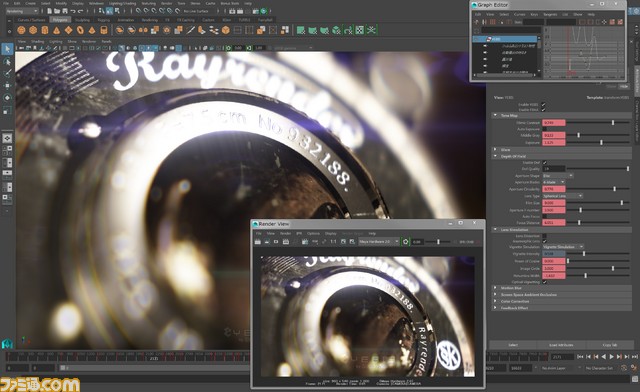Click the polygon torus shelf icon

click(80, 30)
